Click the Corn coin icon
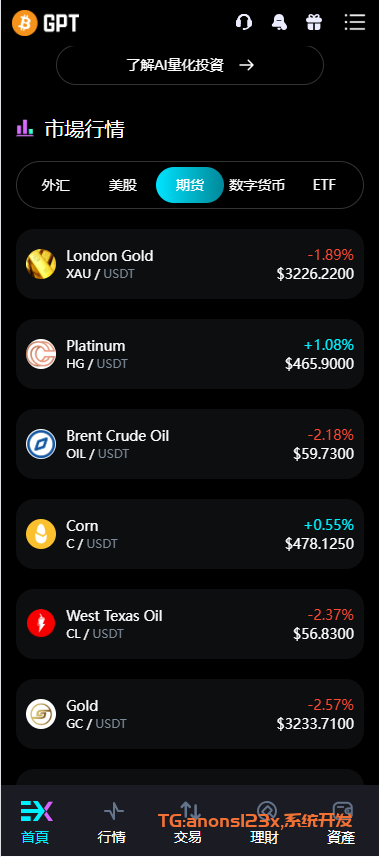 click(41, 534)
